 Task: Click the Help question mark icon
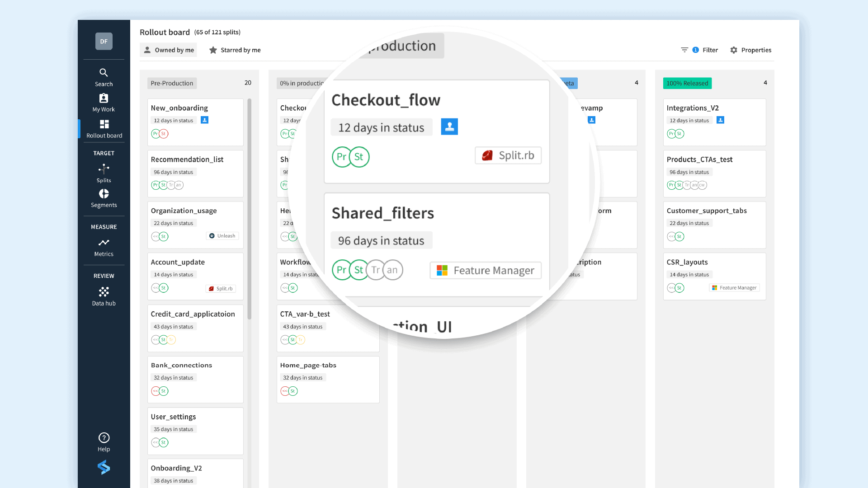pos(104,437)
